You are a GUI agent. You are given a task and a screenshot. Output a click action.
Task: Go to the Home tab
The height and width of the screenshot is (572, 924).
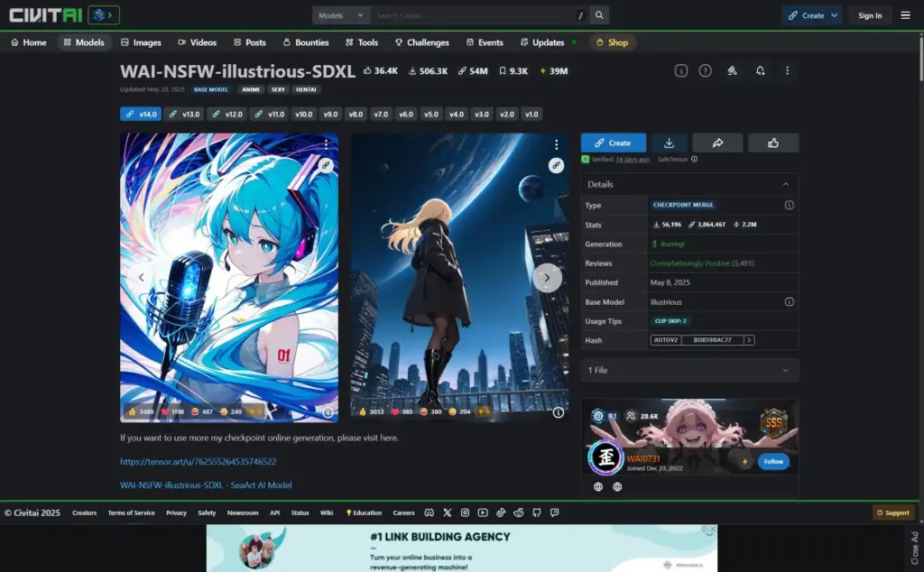click(x=29, y=42)
